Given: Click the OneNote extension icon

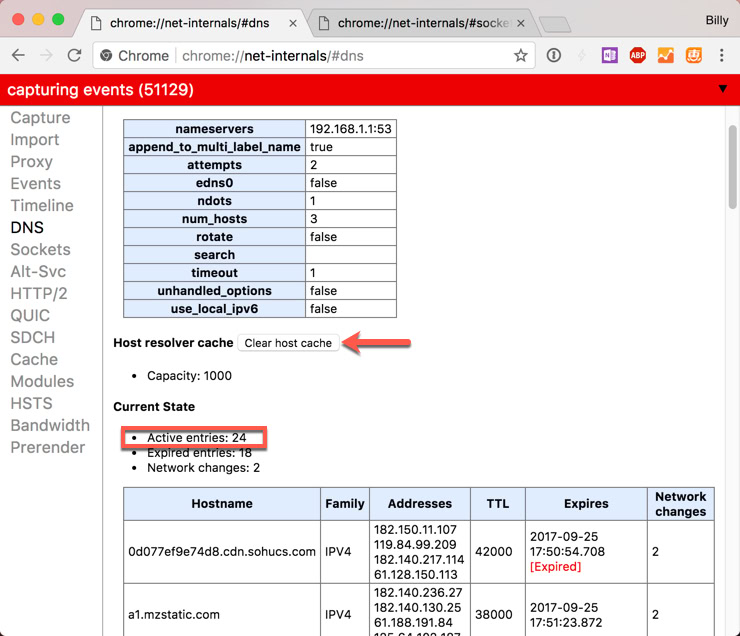Looking at the screenshot, I should tap(609, 56).
